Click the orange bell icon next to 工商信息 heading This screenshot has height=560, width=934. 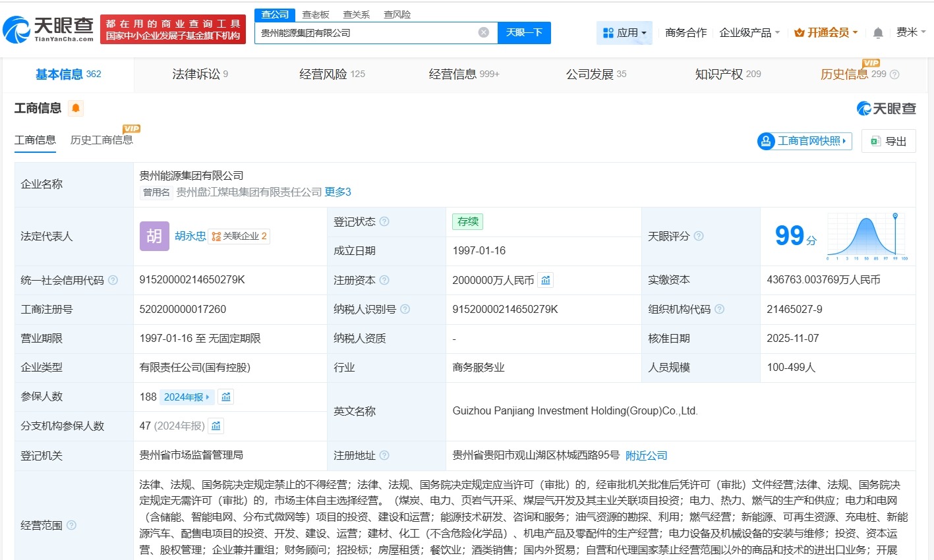coord(75,108)
